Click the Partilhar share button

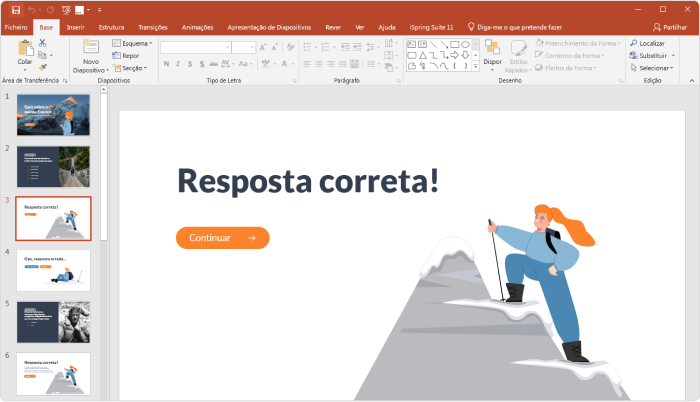[x=670, y=27]
